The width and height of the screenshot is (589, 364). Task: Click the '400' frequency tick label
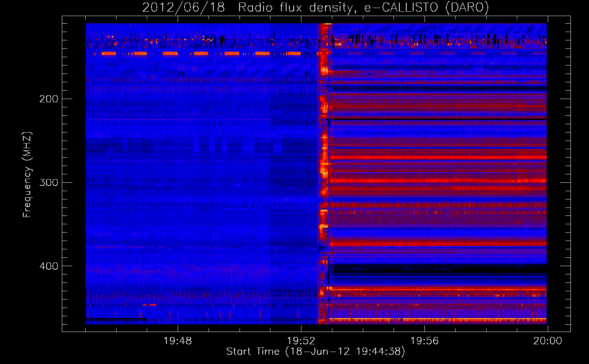49,266
